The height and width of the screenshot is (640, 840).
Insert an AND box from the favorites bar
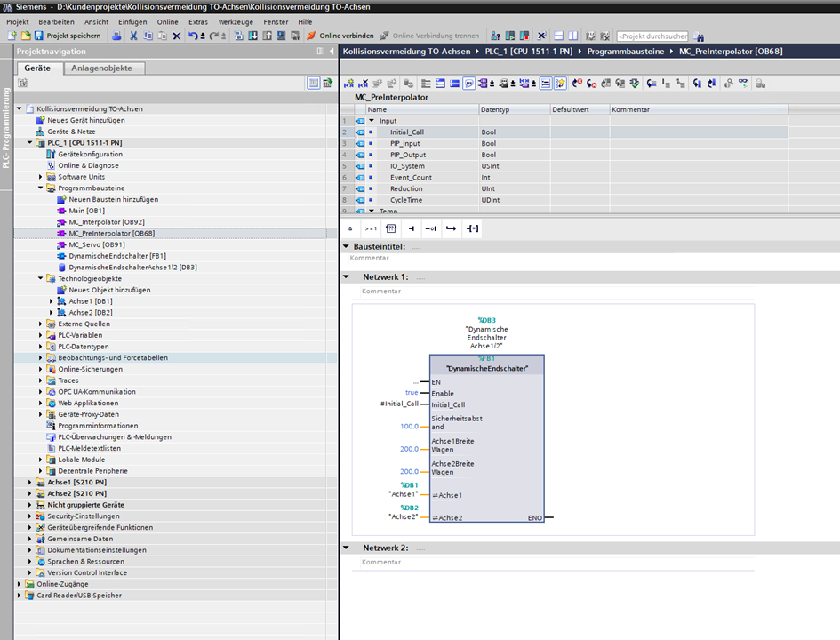[350, 228]
